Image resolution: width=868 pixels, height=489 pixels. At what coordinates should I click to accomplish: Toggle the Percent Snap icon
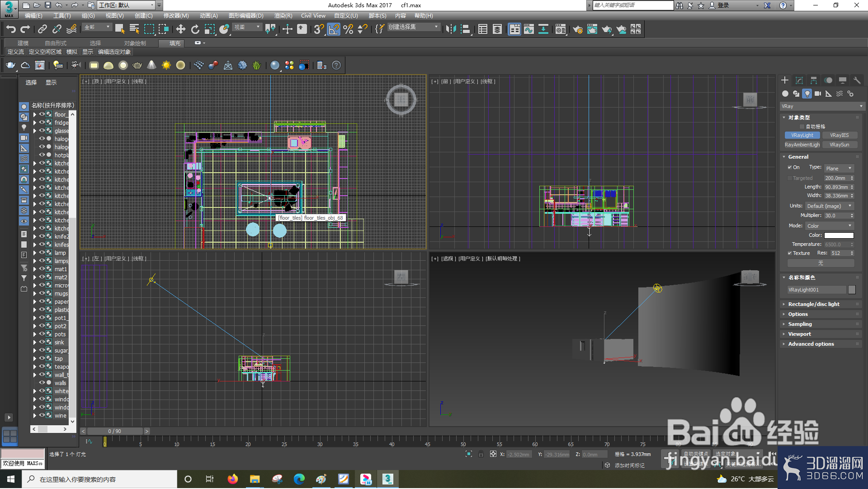click(348, 29)
